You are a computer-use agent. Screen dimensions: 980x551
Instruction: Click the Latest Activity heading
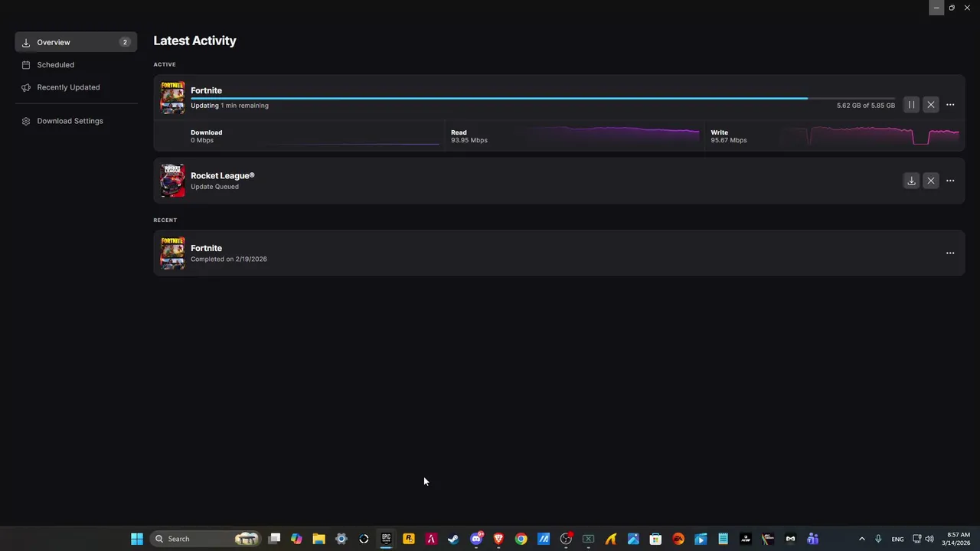point(194,41)
